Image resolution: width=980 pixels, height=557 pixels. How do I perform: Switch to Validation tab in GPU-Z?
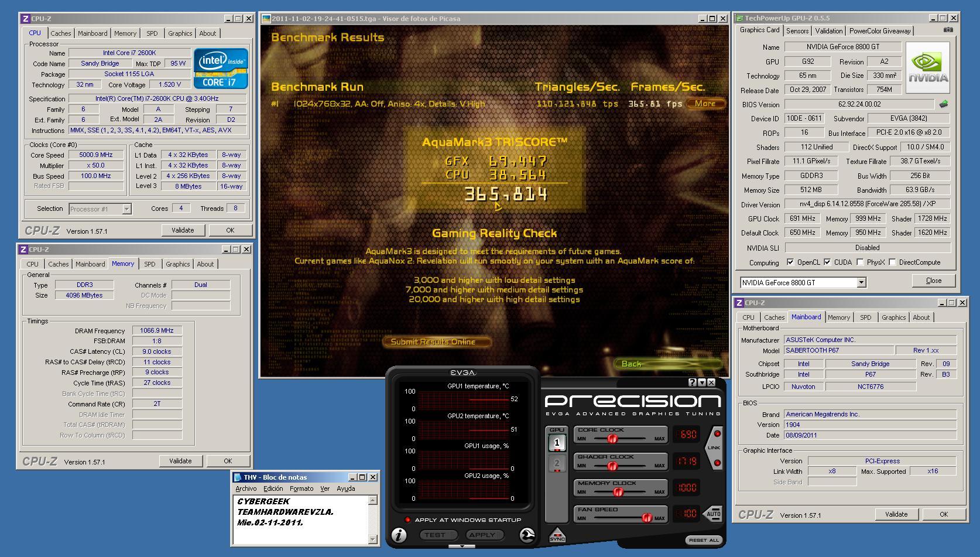pyautogui.click(x=829, y=31)
